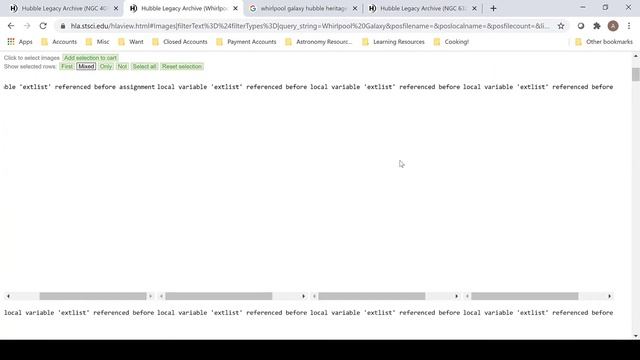Image resolution: width=640 pixels, height=360 pixels.
Task: Close the Hubble Legacy Archive NGC 63 tab
Action: 474,8
